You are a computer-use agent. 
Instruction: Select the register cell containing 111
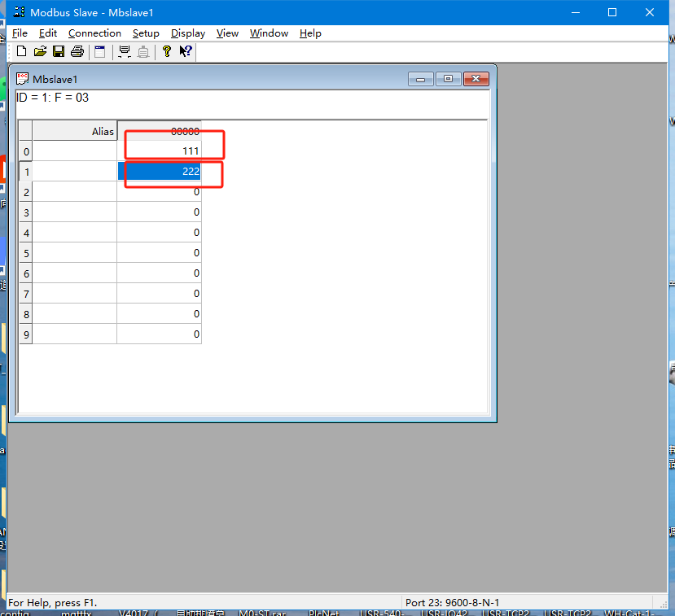[x=160, y=151]
